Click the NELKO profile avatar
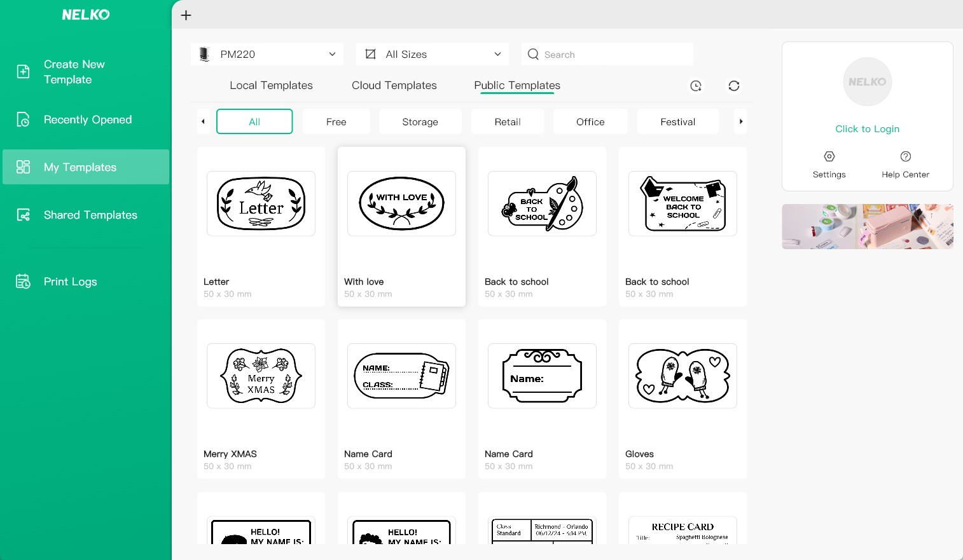The height and width of the screenshot is (560, 963). [x=868, y=82]
